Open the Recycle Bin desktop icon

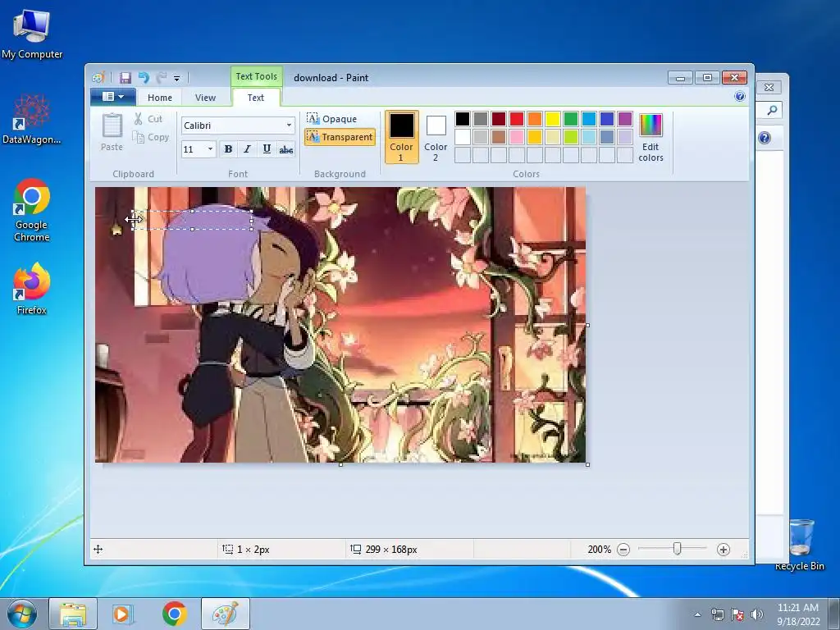[801, 544]
